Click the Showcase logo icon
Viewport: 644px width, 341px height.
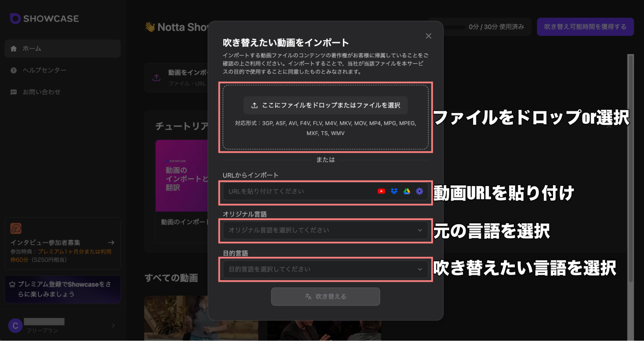coord(15,18)
